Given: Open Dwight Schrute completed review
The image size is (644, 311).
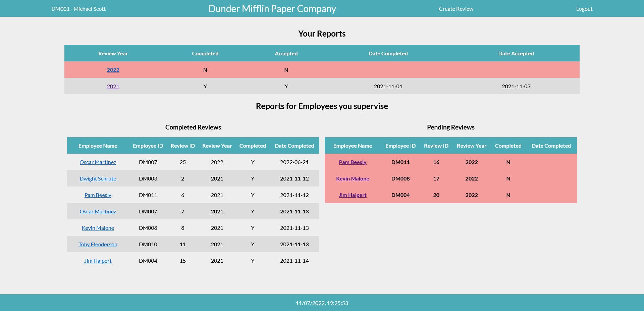Looking at the screenshot, I should [98, 178].
